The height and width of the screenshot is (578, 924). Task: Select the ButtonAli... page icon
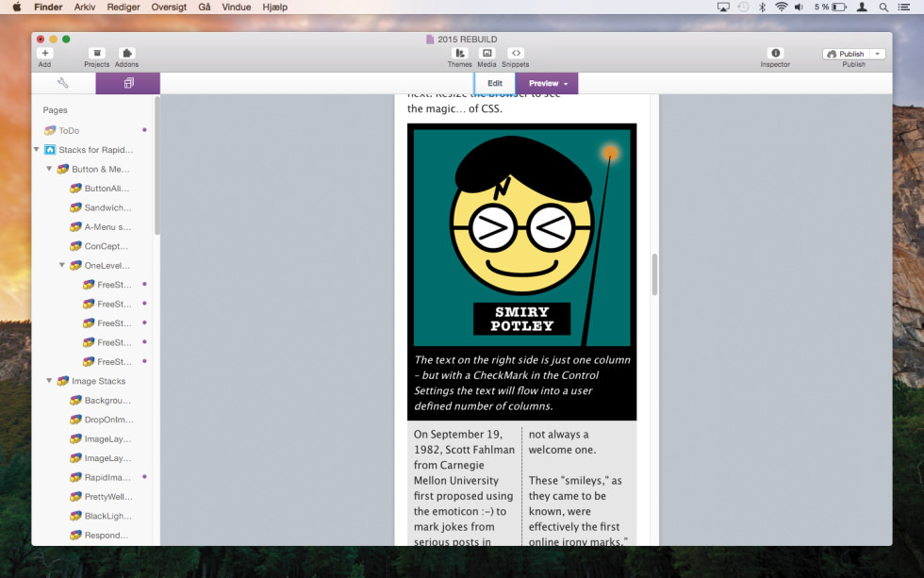(75, 189)
